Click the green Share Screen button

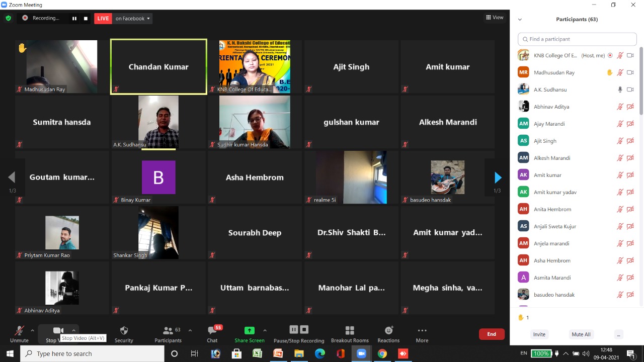click(x=250, y=334)
